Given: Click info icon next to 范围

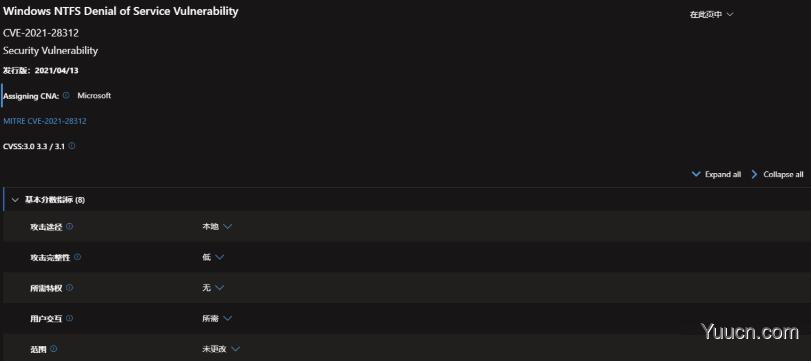Looking at the screenshot, I should (x=54, y=349).
